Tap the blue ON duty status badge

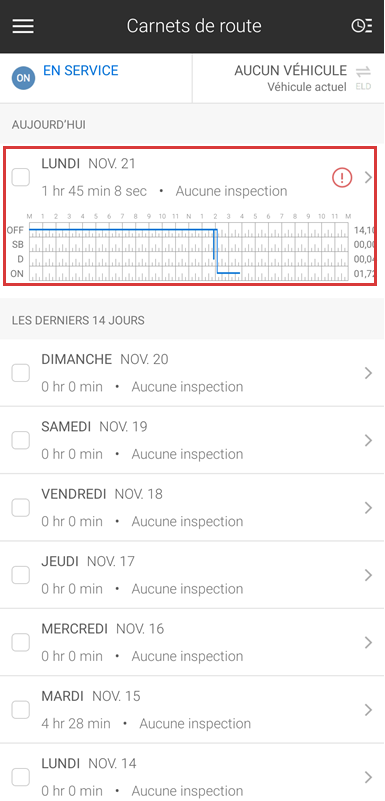(23, 78)
